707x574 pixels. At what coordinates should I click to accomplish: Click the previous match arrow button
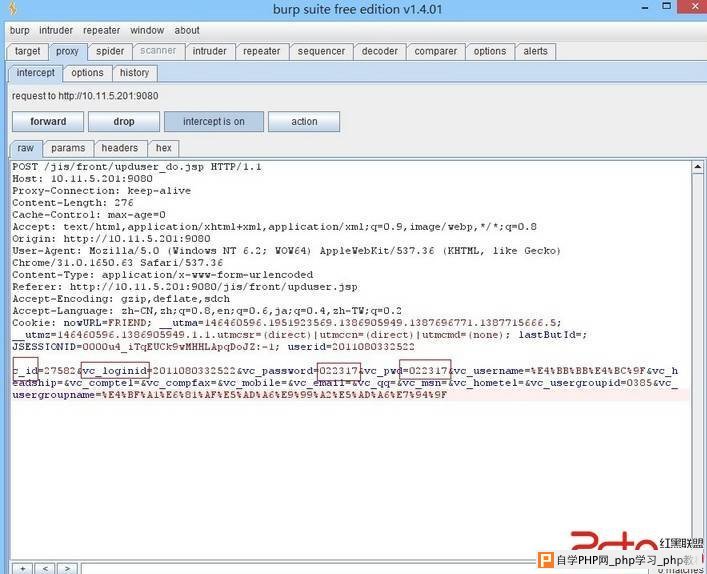tap(45, 569)
